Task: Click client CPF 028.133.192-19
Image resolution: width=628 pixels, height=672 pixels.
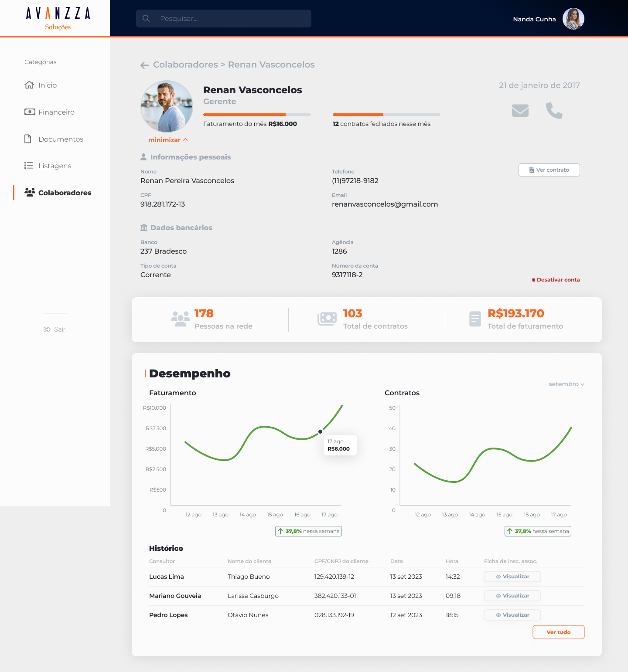Action: [x=334, y=615]
